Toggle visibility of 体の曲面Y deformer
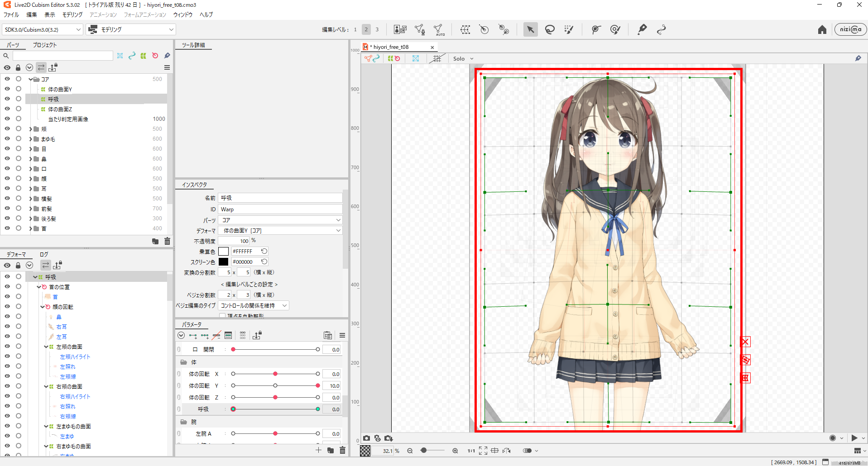 (7, 89)
